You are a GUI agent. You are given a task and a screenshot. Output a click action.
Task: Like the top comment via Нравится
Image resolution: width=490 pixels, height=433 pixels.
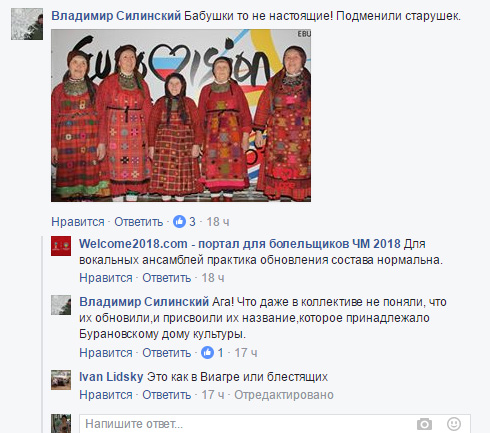pos(78,222)
